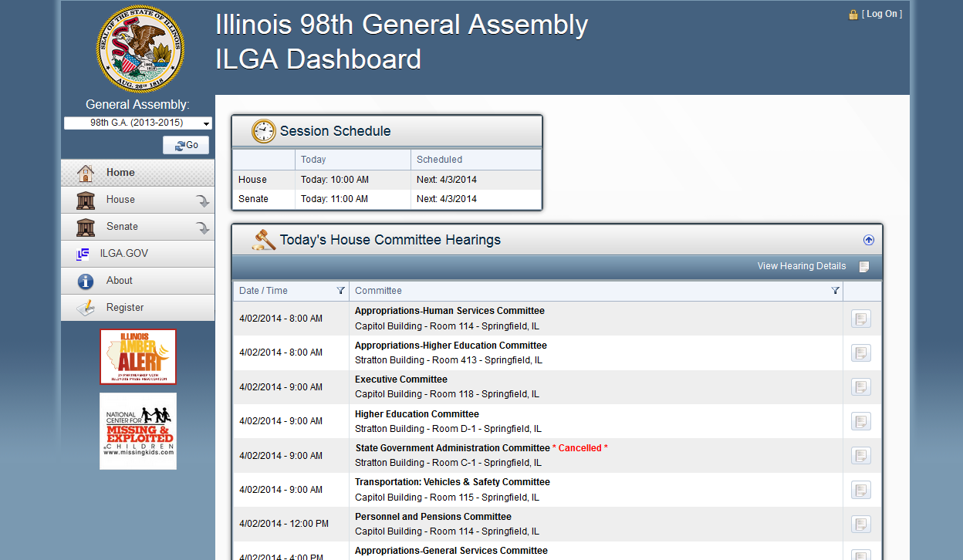Select the Home menu item

click(138, 173)
